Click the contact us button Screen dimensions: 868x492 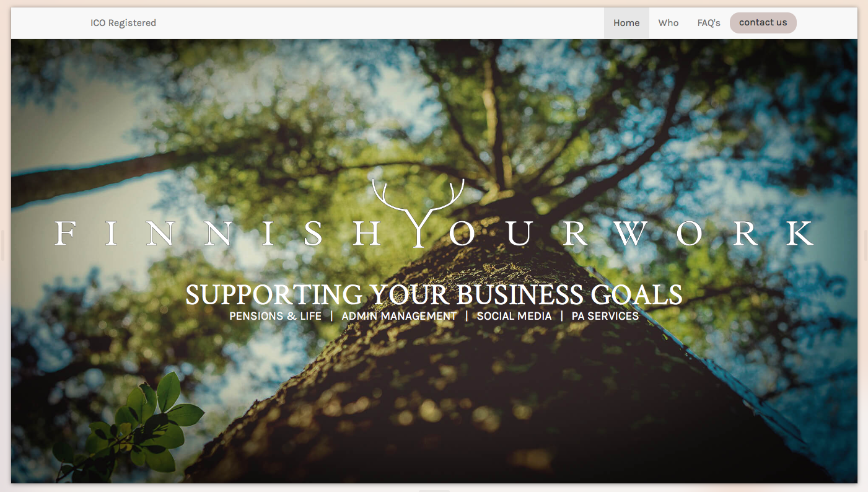coord(763,23)
